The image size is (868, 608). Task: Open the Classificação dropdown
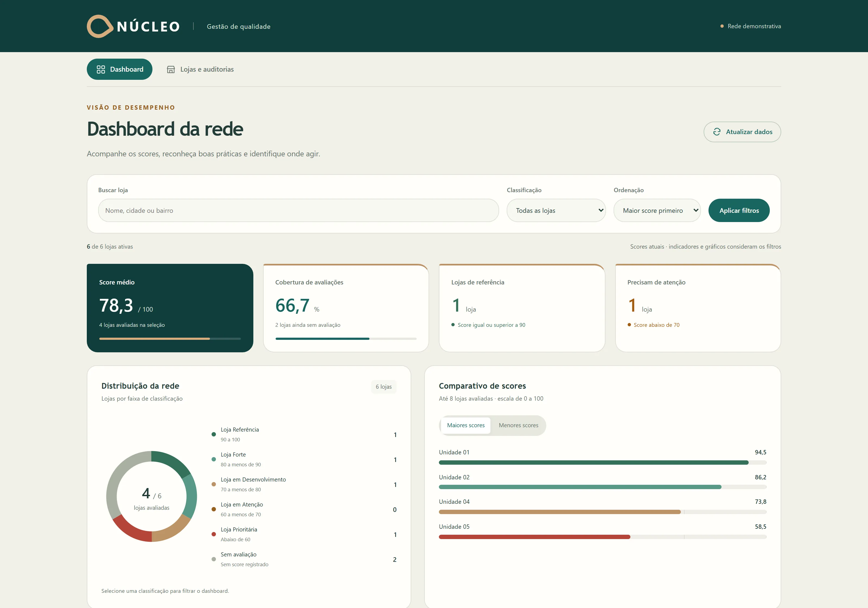(x=556, y=210)
